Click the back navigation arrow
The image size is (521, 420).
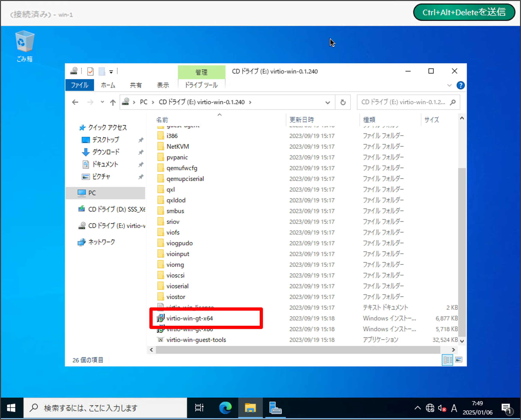point(75,102)
